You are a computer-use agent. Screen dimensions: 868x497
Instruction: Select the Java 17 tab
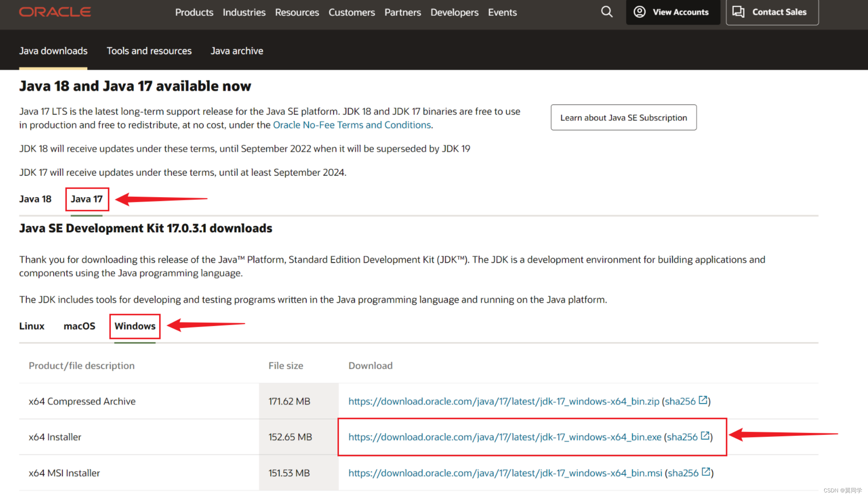87,199
